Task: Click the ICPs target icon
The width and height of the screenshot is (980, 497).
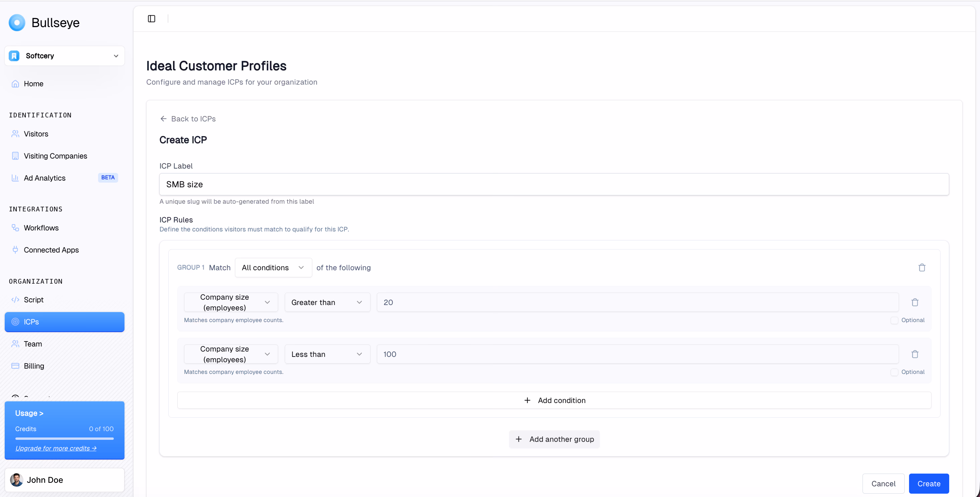Action: [x=15, y=322]
